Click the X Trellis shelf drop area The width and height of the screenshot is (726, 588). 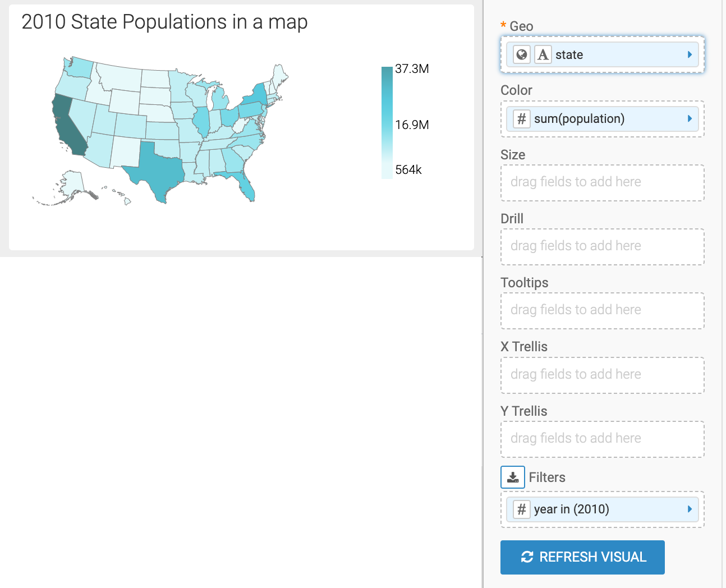point(602,375)
